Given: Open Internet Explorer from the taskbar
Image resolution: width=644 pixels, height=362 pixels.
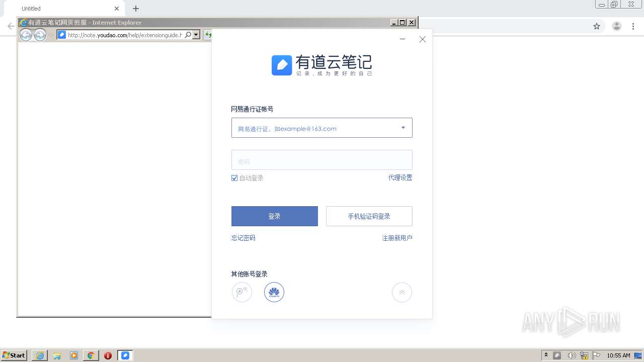Looking at the screenshot, I should pos(40,355).
